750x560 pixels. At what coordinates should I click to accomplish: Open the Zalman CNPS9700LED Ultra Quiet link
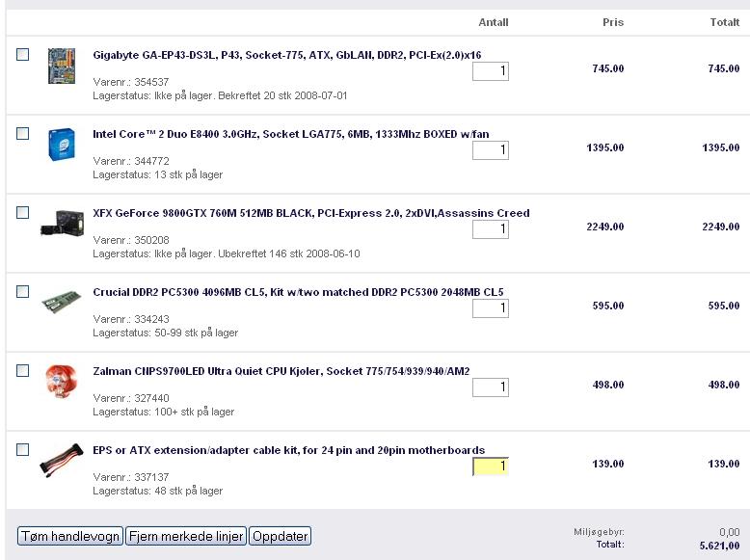pyautogui.click(x=281, y=371)
